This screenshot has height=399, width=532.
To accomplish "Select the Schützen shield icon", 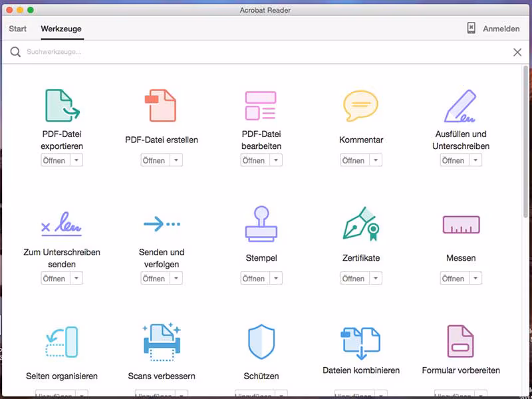I will (x=261, y=342).
